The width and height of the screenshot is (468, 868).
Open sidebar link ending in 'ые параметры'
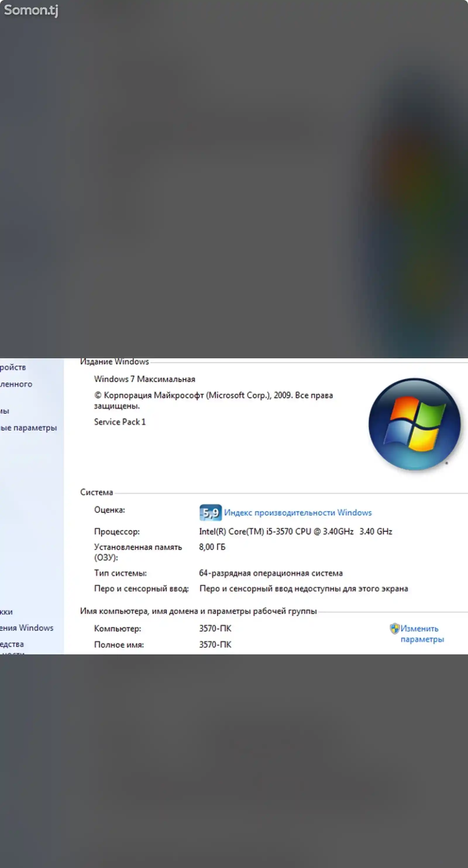pyautogui.click(x=28, y=428)
